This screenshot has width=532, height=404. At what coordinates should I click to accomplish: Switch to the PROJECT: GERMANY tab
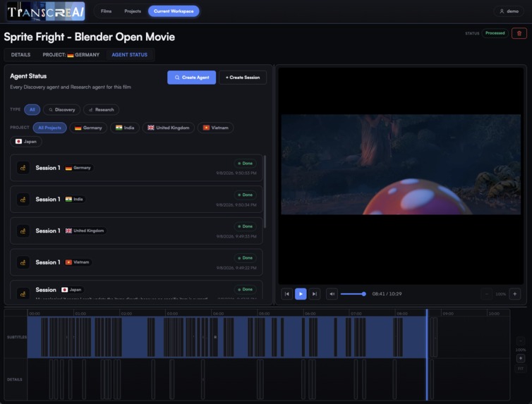[x=71, y=54]
